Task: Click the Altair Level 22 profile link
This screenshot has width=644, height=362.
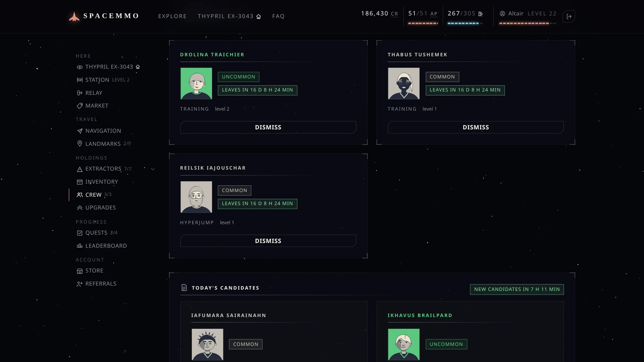Action: pyautogui.click(x=528, y=13)
